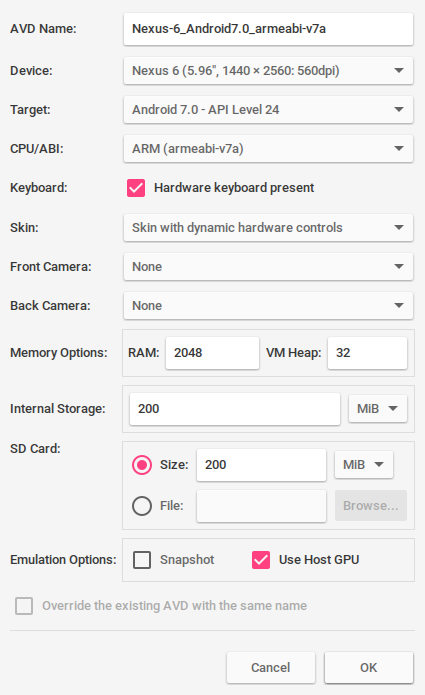Select the SD Card File radio button
The height and width of the screenshot is (695, 425).
(142, 506)
